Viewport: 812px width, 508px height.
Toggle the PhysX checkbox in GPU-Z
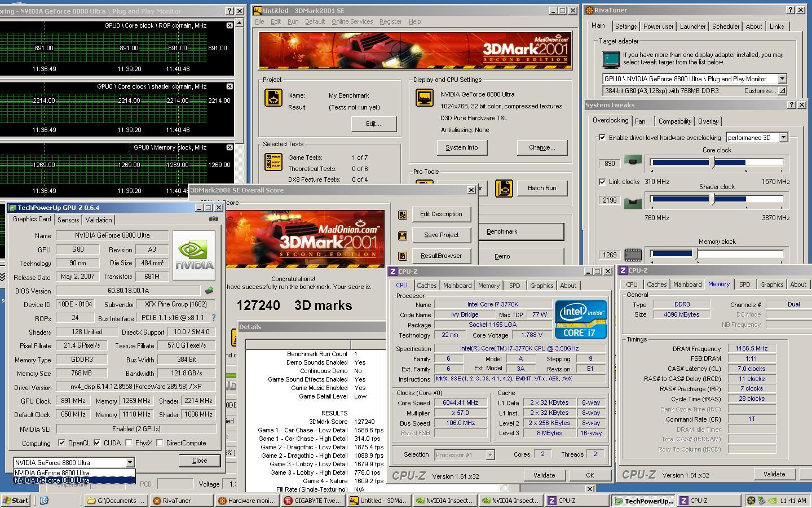coord(129,443)
